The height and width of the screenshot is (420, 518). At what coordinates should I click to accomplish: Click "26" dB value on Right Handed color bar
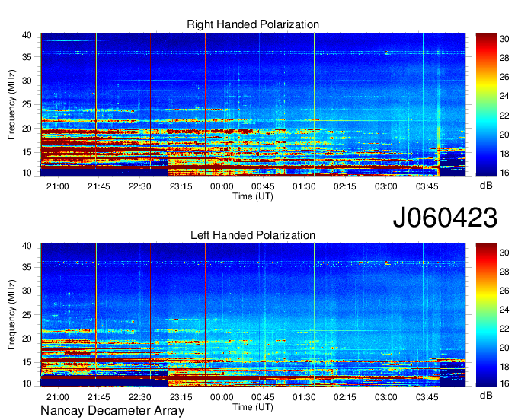pyautogui.click(x=504, y=77)
